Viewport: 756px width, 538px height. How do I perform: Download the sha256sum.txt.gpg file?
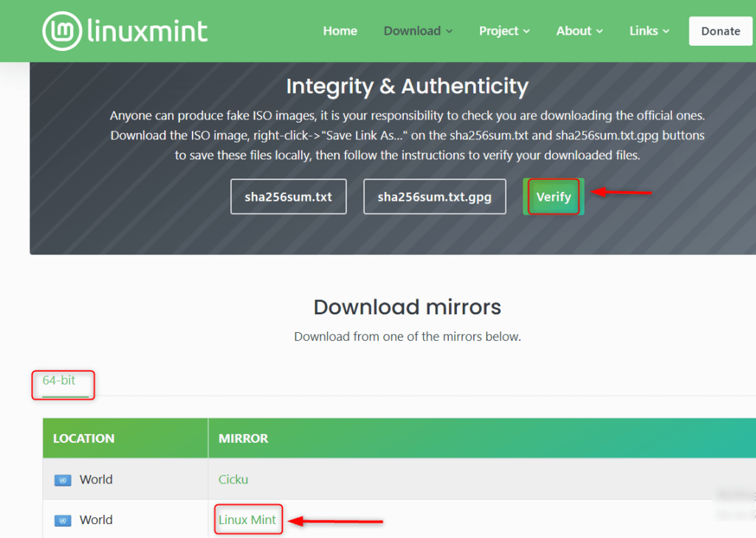pyautogui.click(x=434, y=196)
